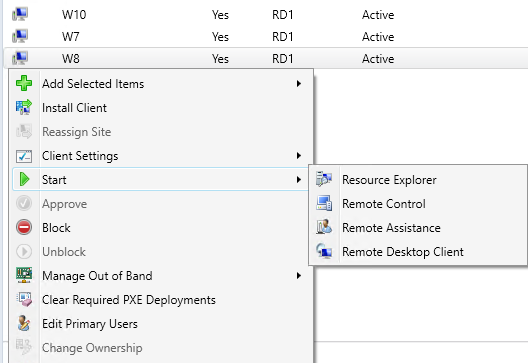Viewport: 528px width, 363px height.
Task: Click the Yes value in W10 row
Action: (x=220, y=15)
